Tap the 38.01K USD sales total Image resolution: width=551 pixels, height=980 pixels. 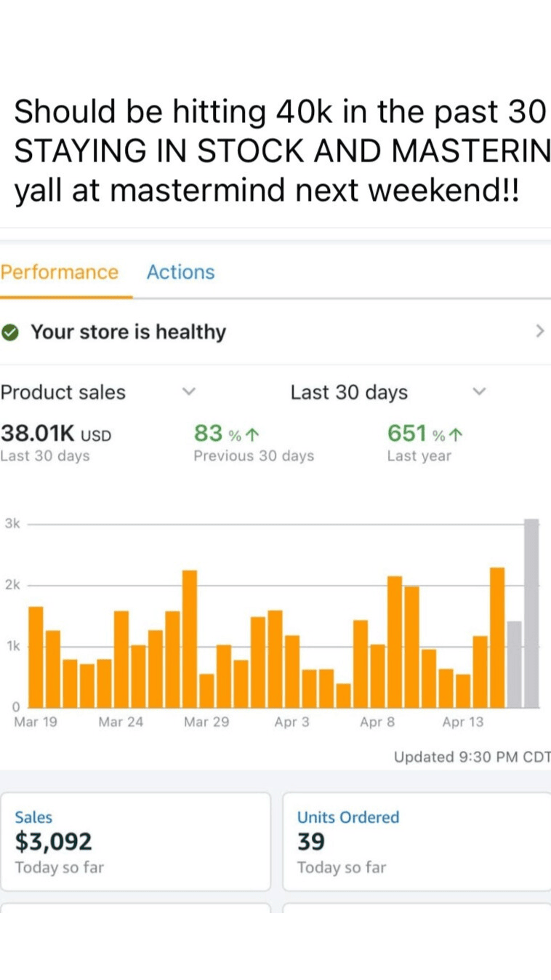56,434
